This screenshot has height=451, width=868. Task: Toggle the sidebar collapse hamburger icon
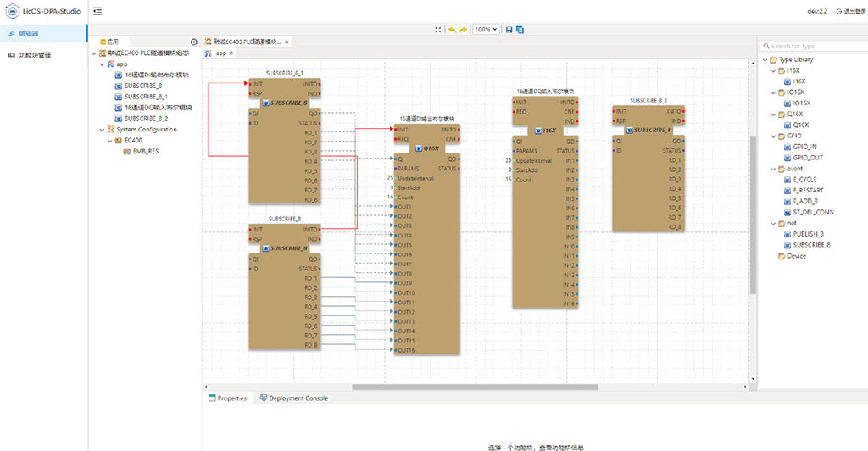tap(97, 11)
